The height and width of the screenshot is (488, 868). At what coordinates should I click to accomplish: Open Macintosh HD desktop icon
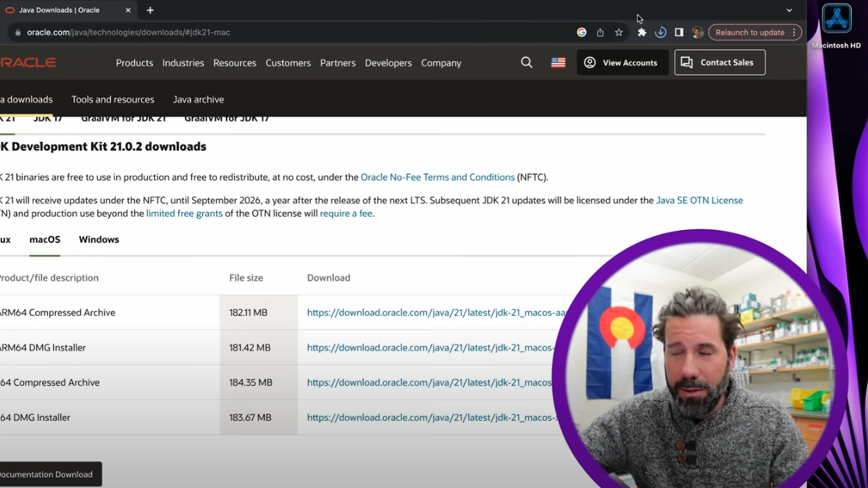tap(836, 26)
